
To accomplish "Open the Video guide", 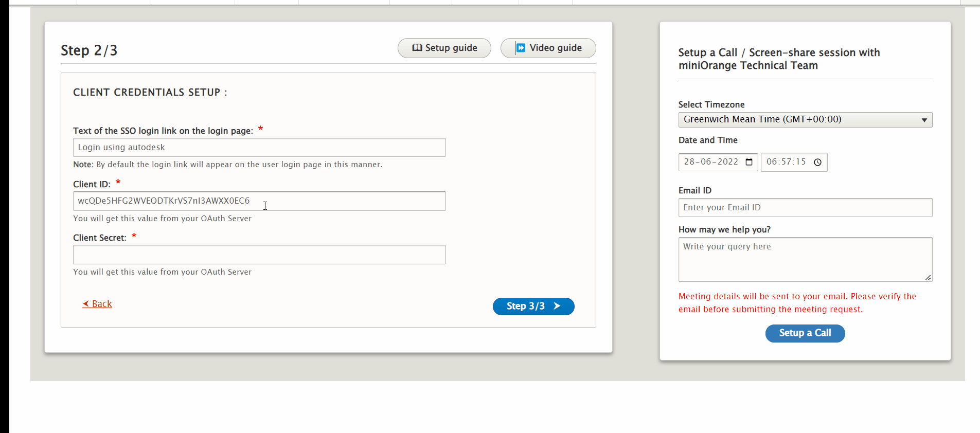I will click(x=548, y=48).
